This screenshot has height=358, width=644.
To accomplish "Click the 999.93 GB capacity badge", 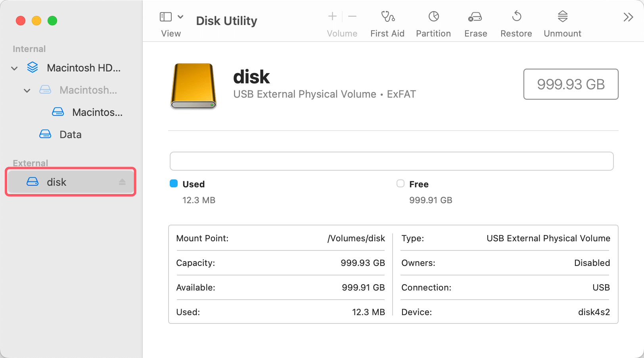I will 571,84.
